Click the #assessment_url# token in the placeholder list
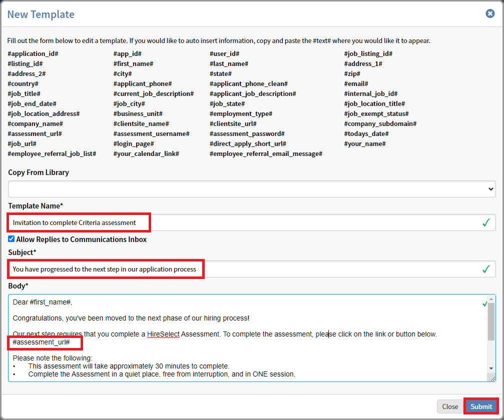This screenshot has width=504, height=420. coord(35,133)
